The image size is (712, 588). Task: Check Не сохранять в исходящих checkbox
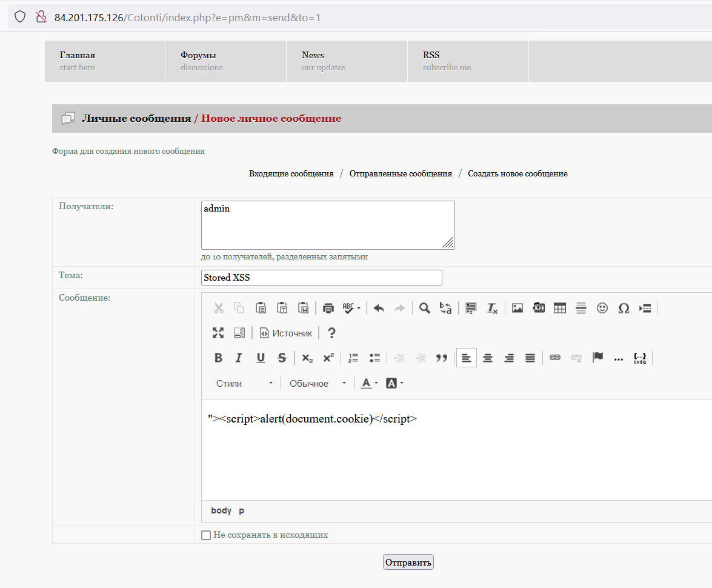[206, 535]
